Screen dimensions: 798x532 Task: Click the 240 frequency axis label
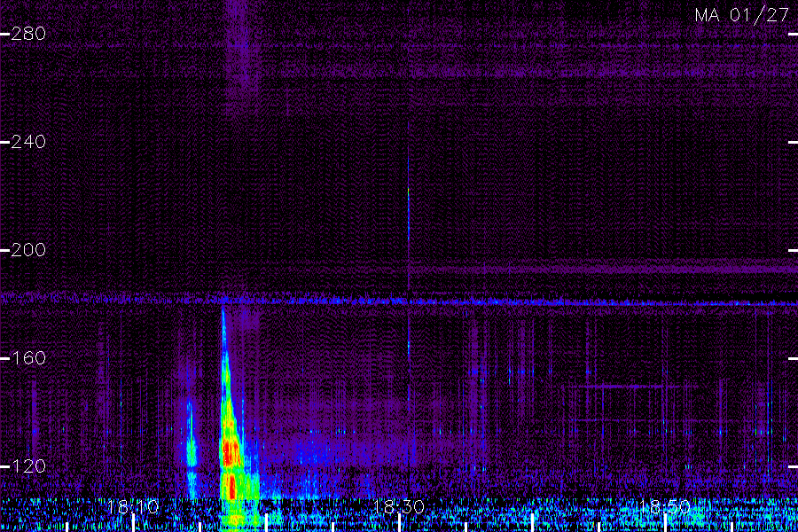pos(28,142)
